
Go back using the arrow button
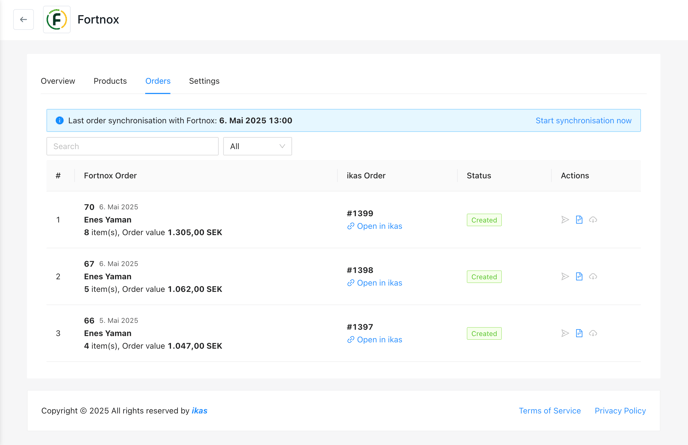(x=23, y=20)
